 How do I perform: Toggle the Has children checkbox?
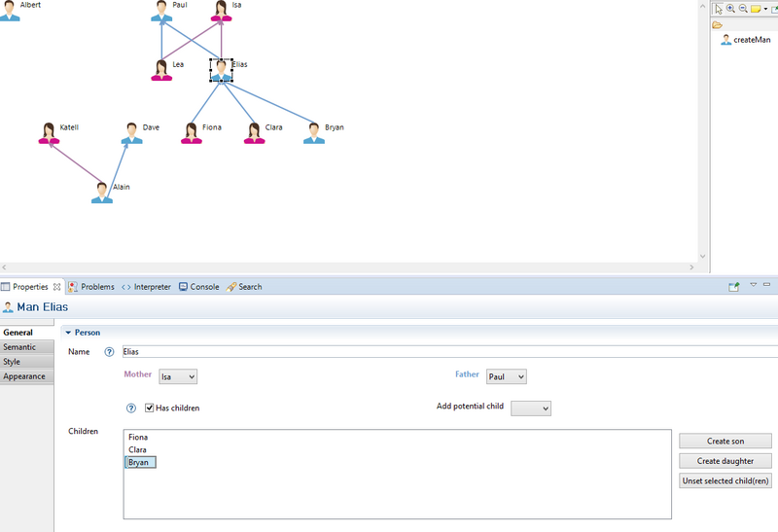(x=150, y=408)
